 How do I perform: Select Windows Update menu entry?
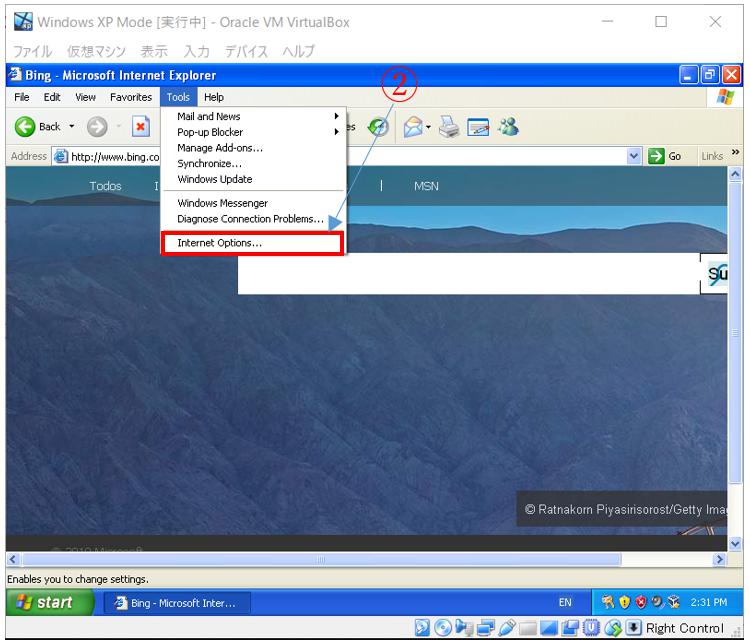[252, 179]
